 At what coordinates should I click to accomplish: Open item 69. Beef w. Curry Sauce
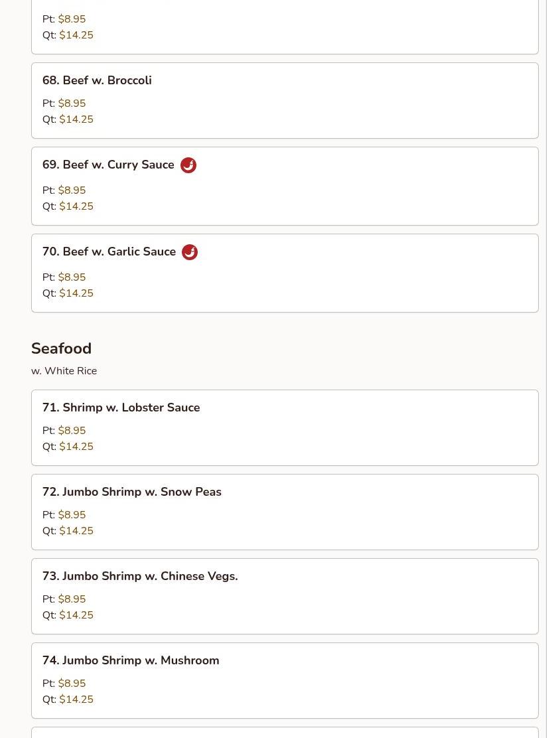[x=285, y=186]
